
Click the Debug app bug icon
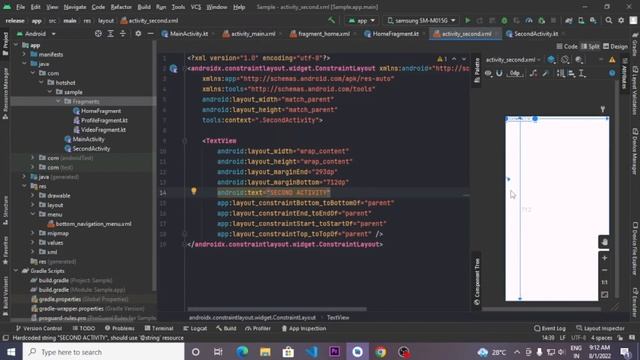click(504, 20)
